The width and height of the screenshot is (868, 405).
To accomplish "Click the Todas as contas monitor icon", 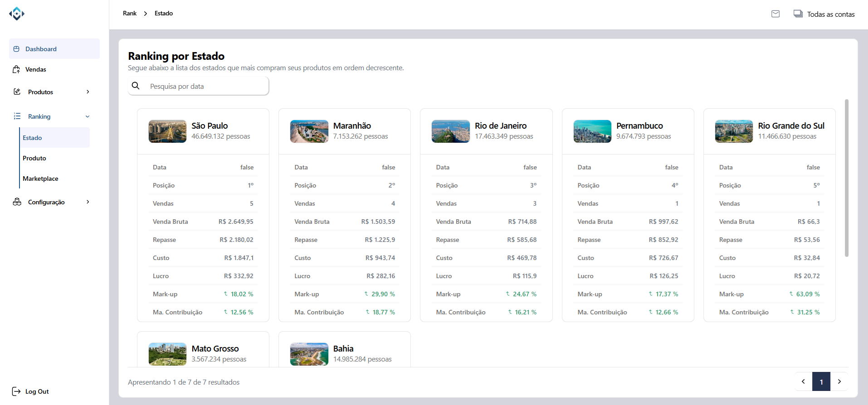I will (798, 14).
